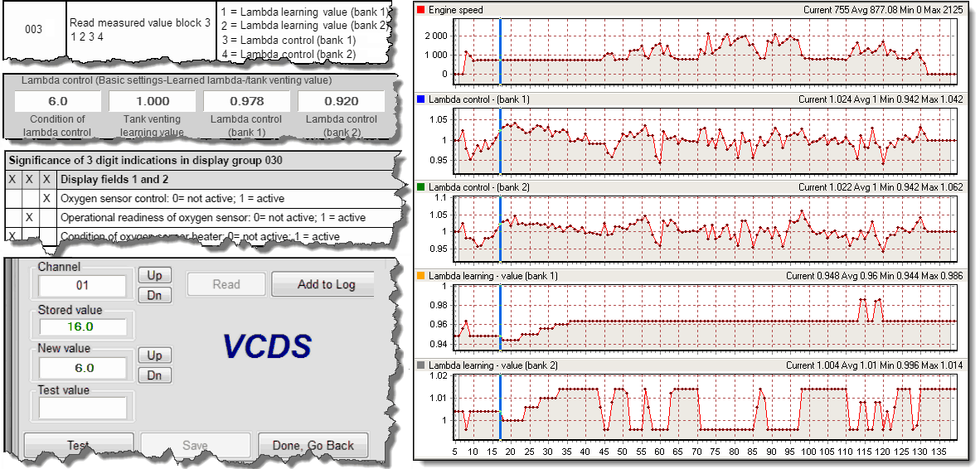Click the gray Lambda learning bank 2 legend square
This screenshot has height=469, width=980.
(421, 365)
